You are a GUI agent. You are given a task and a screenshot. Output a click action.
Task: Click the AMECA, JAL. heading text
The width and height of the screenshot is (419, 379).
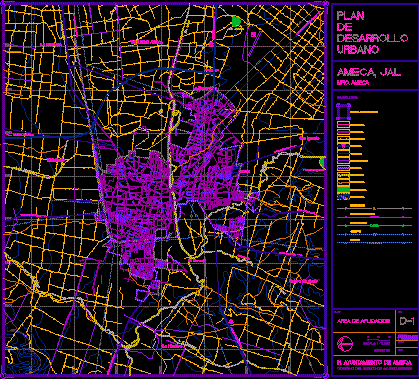[x=369, y=72]
